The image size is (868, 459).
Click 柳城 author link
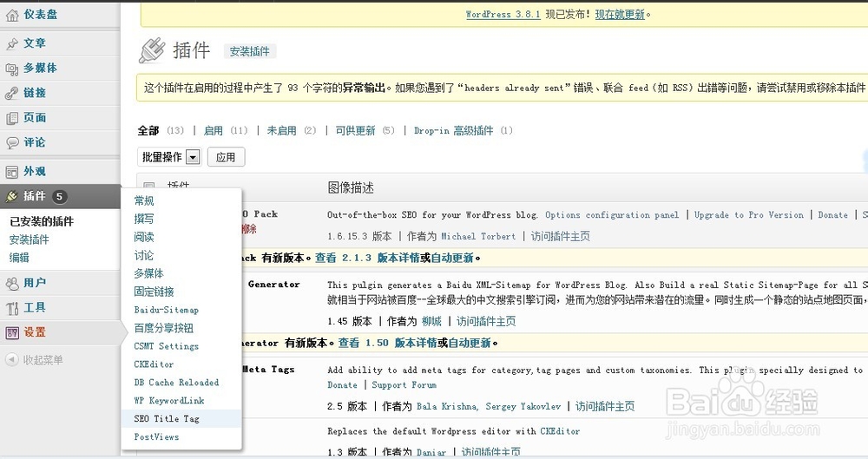[x=431, y=321]
